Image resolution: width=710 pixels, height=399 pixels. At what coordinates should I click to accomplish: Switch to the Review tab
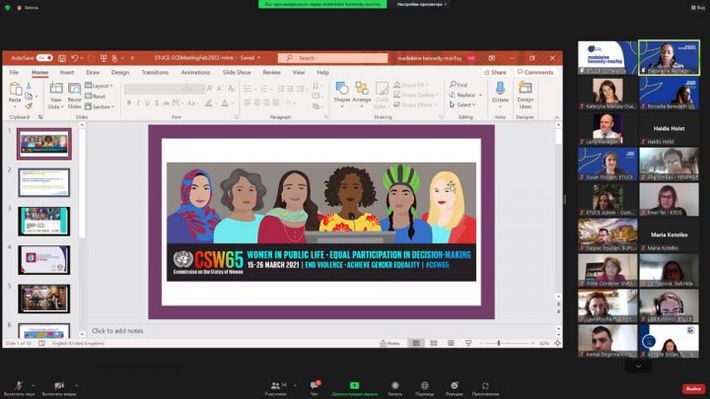pos(272,72)
